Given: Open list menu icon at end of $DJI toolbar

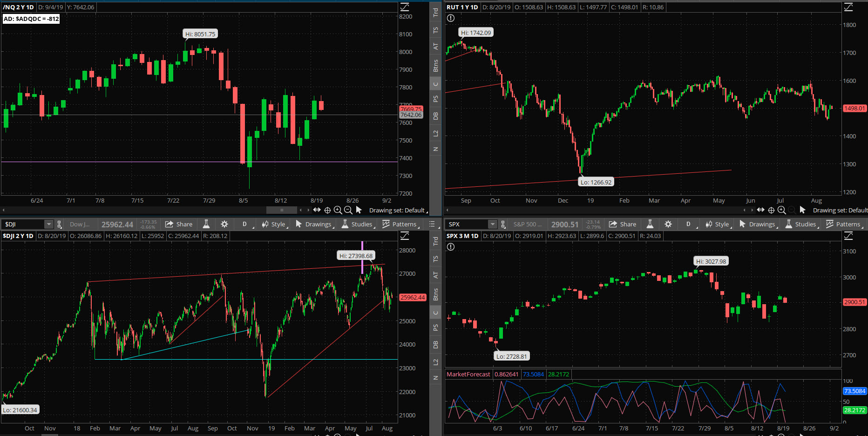Looking at the screenshot, I should [x=432, y=224].
